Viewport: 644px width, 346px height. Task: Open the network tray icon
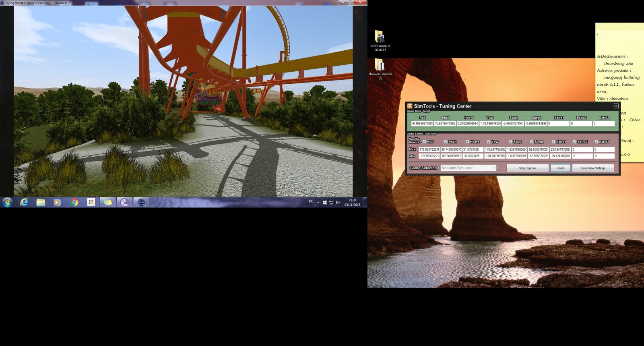(x=331, y=203)
